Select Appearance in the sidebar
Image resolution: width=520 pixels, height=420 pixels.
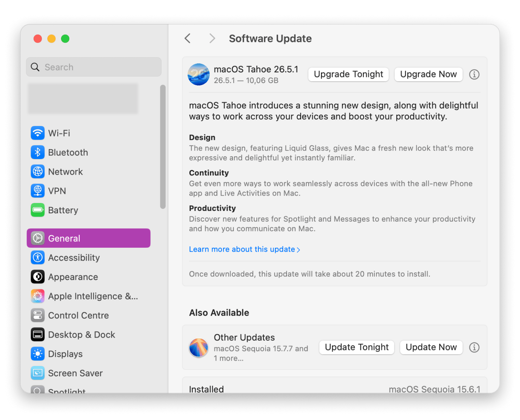point(89,277)
